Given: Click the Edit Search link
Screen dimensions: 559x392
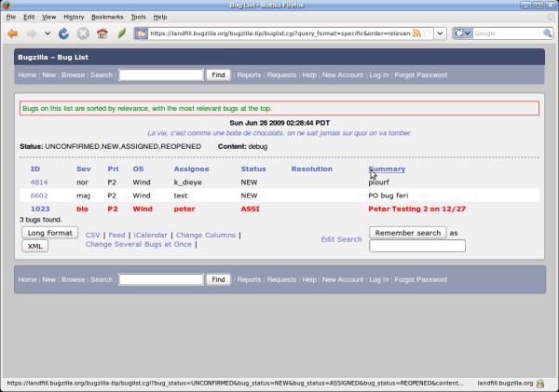Looking at the screenshot, I should pos(341,239).
